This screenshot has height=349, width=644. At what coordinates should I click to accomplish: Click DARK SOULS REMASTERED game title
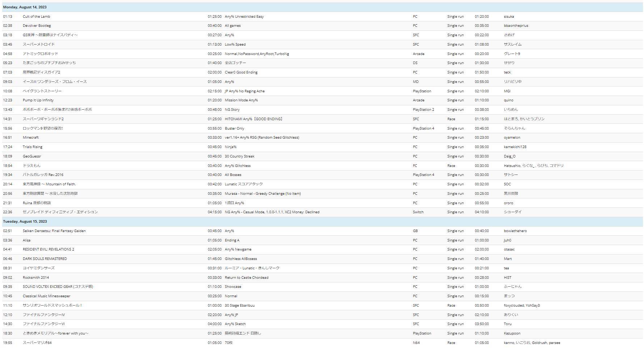(x=45, y=259)
